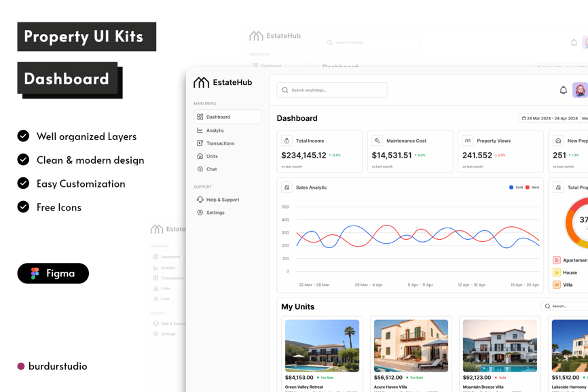Click the Sales Analytic card icon
The width and height of the screenshot is (588, 392).
tap(287, 188)
